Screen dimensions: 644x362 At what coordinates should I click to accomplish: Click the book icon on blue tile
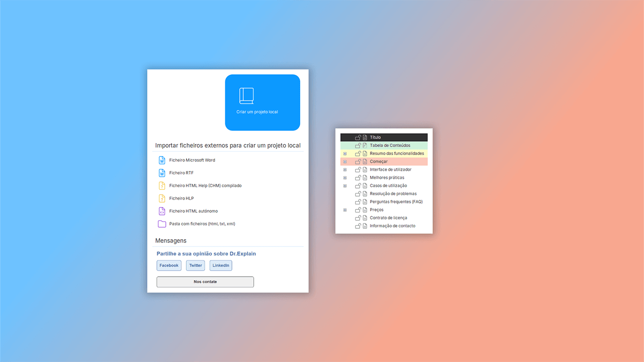(x=246, y=96)
